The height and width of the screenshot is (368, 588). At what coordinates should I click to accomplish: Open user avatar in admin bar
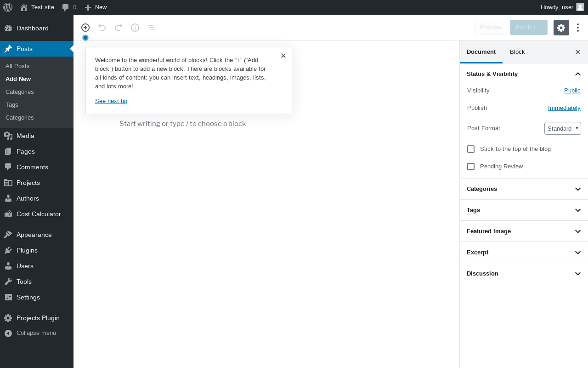[x=580, y=7]
